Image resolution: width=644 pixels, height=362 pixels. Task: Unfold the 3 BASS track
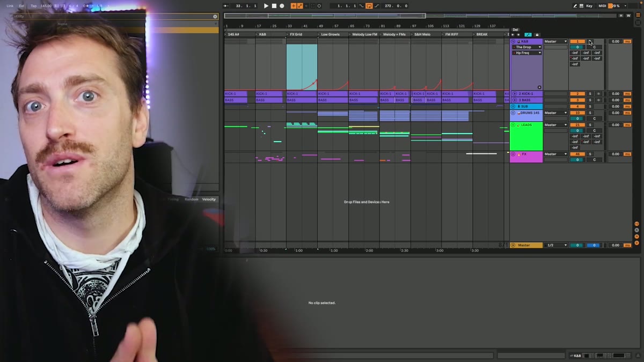(x=515, y=100)
